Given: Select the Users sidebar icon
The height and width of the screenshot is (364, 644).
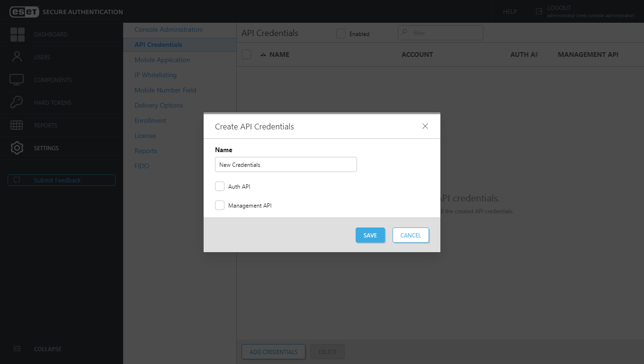Looking at the screenshot, I should point(17,56).
